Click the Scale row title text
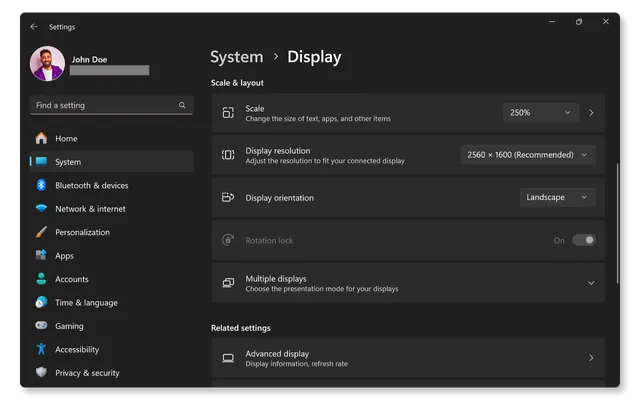Viewport: 640px width, 400px height. click(255, 109)
